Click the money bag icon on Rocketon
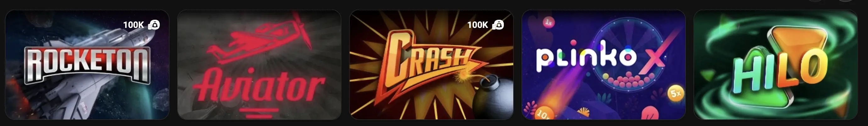 click(154, 25)
